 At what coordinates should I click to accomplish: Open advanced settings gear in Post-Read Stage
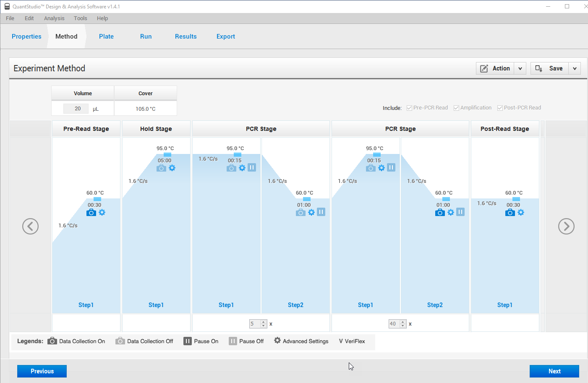click(521, 213)
